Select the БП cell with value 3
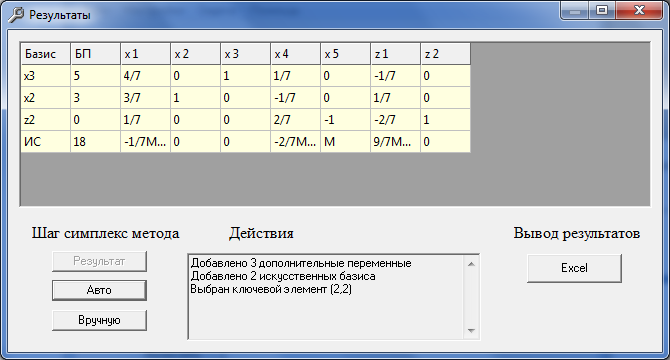 pos(95,98)
